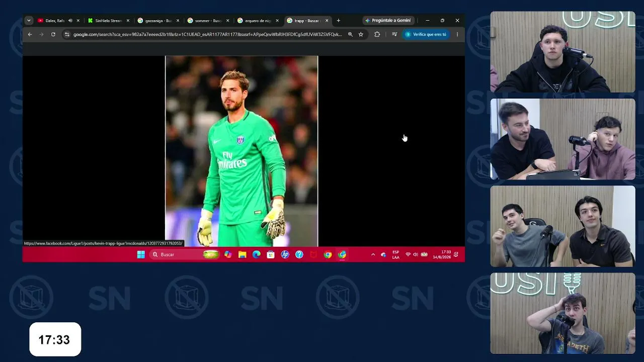
Task: Click the taskbar Buscar search box
Action: (185, 254)
